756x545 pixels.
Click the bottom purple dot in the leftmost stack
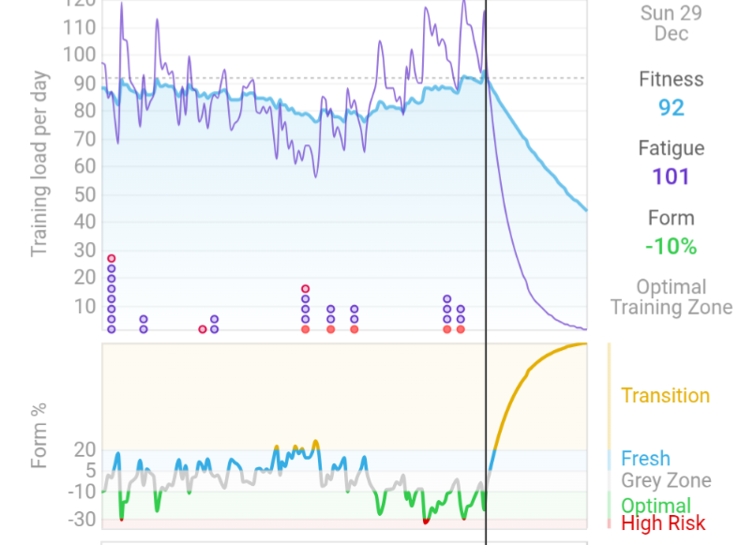[x=112, y=329]
